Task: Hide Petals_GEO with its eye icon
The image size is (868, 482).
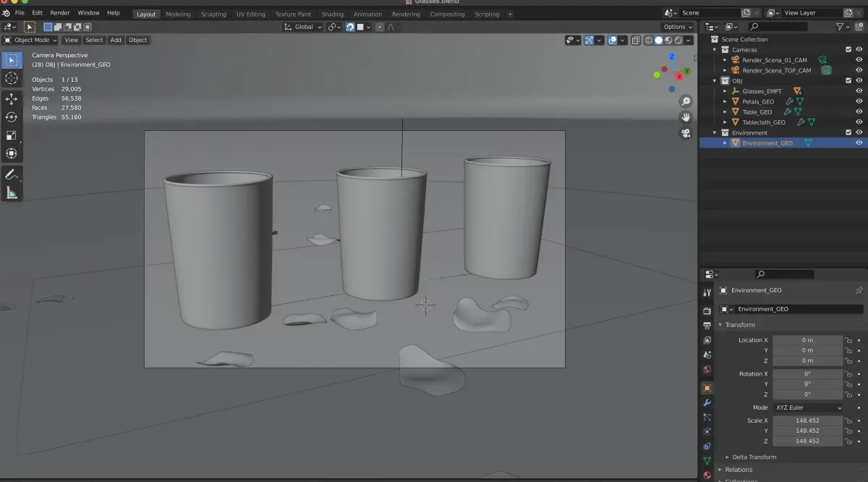Action: (859, 101)
